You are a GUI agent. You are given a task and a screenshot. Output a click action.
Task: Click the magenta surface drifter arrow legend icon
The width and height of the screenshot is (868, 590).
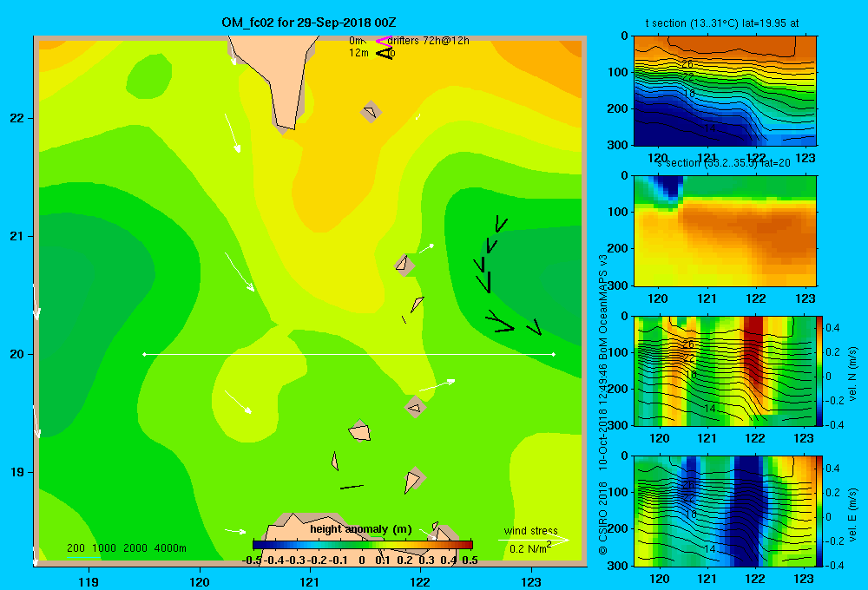coord(384,41)
